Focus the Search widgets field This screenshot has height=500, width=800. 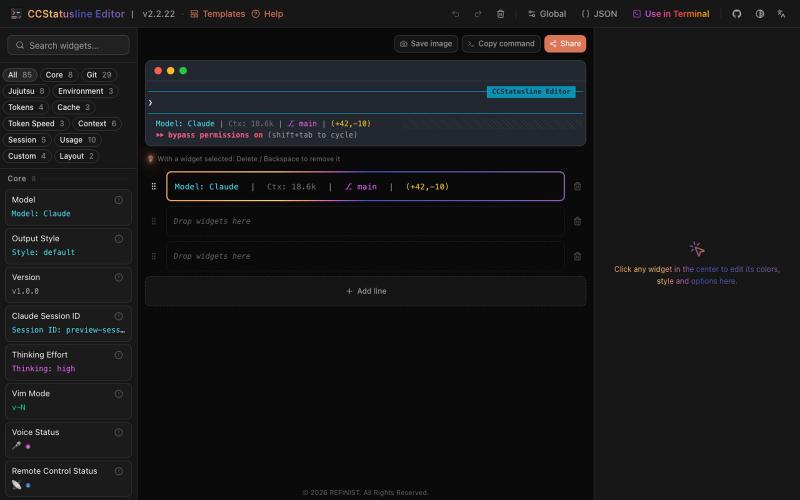68,45
